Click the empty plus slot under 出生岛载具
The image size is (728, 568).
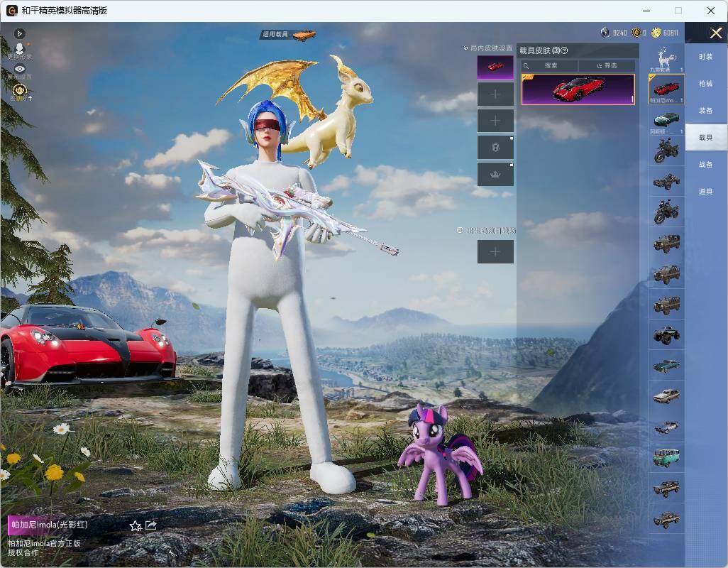point(495,252)
